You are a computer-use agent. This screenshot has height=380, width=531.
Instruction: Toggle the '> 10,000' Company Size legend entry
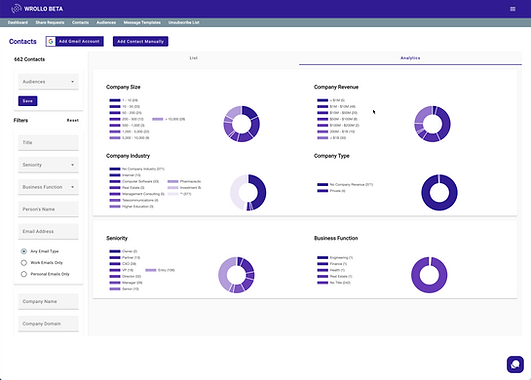(x=169, y=119)
